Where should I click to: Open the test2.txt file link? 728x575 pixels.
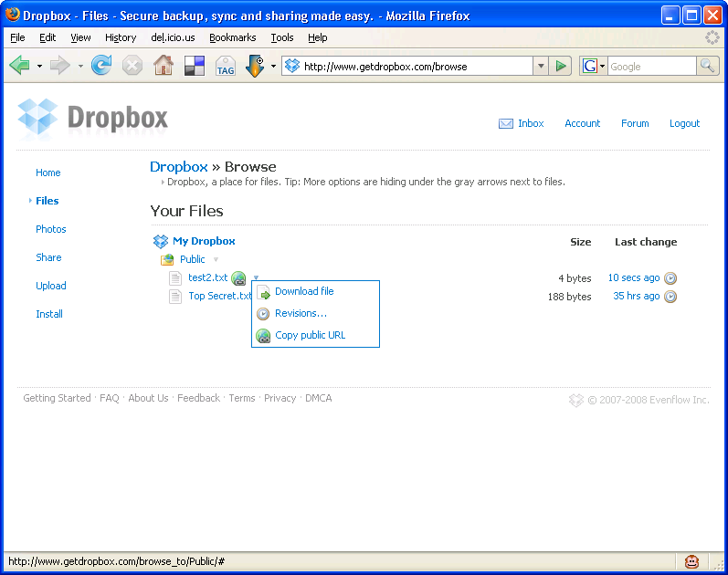pyautogui.click(x=208, y=277)
